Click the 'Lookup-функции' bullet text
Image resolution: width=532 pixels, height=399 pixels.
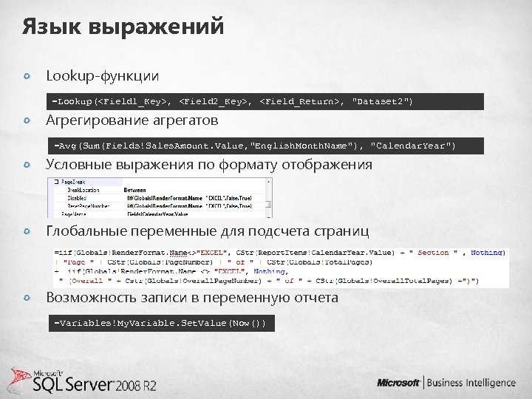pos(103,75)
